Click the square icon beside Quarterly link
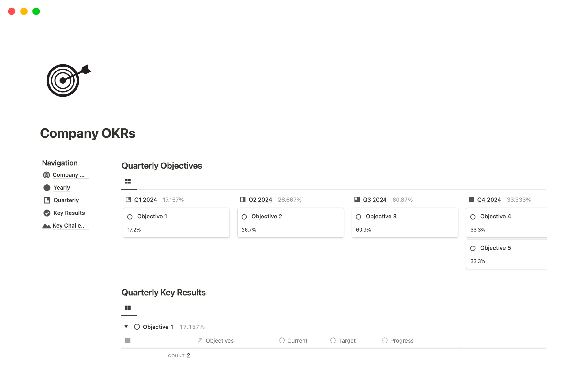 [x=47, y=200]
